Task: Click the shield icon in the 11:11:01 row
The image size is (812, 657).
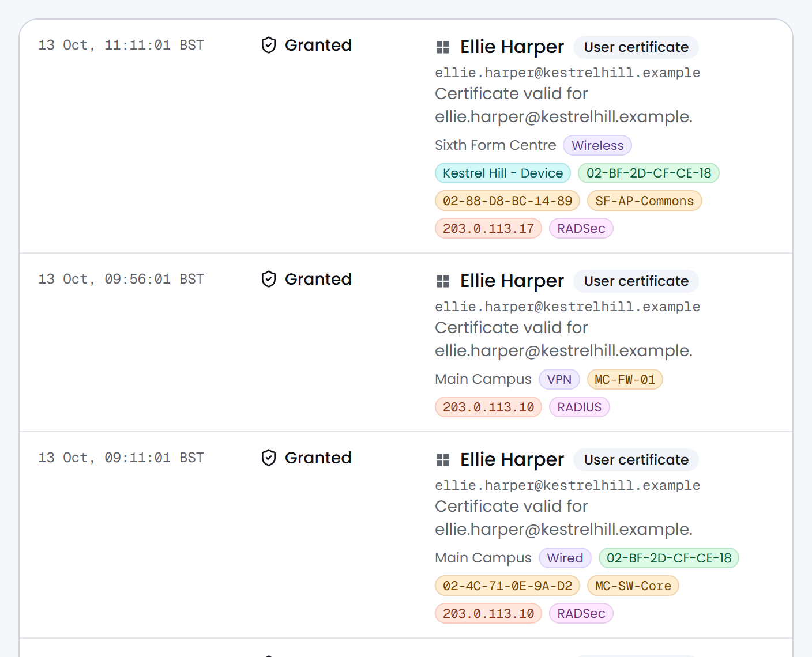Action: click(x=269, y=45)
